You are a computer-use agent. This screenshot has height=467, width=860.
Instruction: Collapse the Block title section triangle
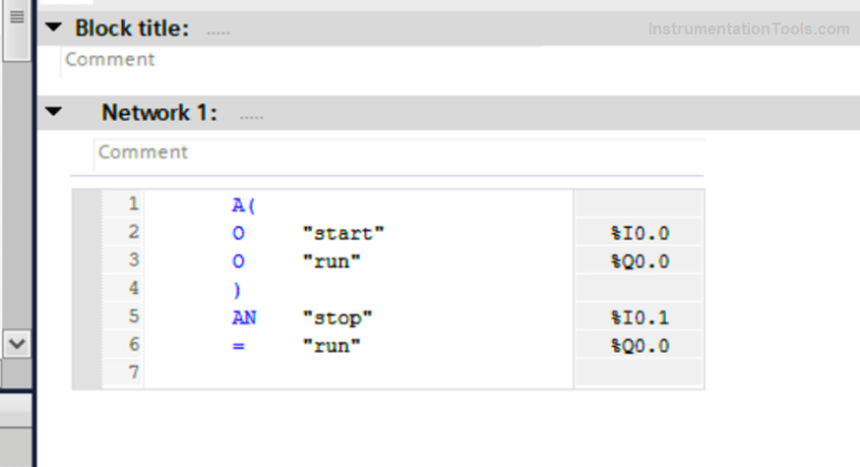pos(54,27)
